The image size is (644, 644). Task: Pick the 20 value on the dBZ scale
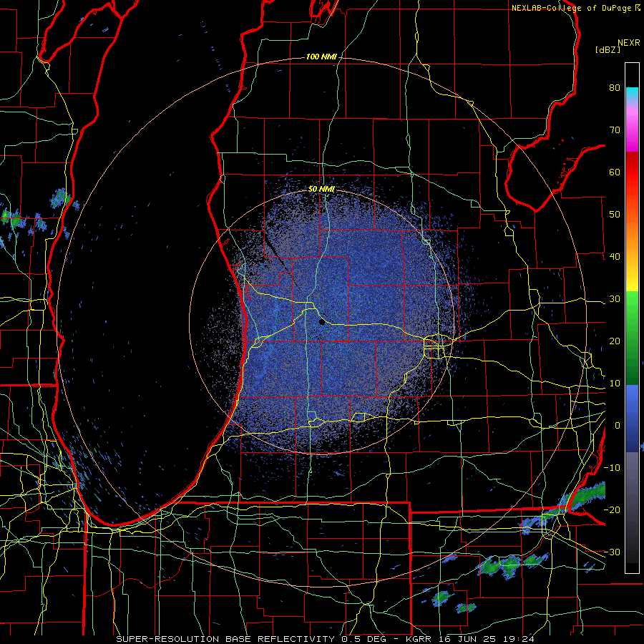pyautogui.click(x=615, y=341)
